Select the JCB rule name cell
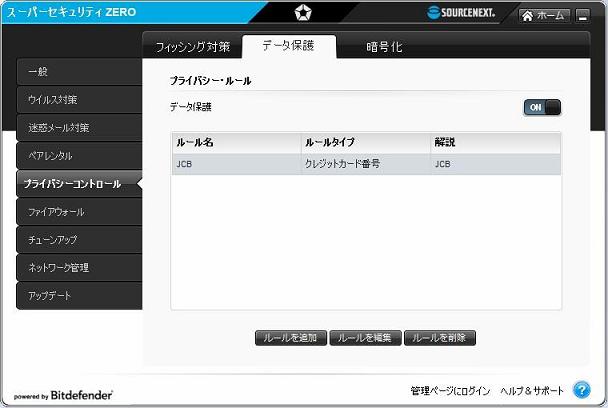 [x=237, y=164]
